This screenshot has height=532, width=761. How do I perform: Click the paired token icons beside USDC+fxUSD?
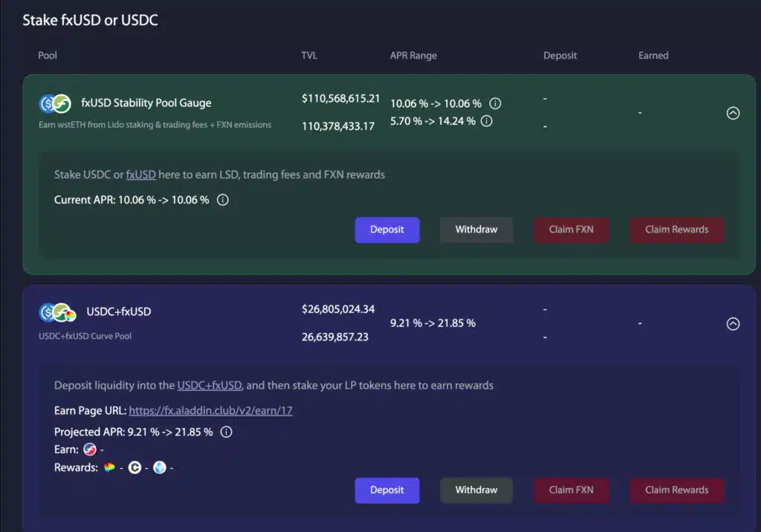[x=54, y=313]
